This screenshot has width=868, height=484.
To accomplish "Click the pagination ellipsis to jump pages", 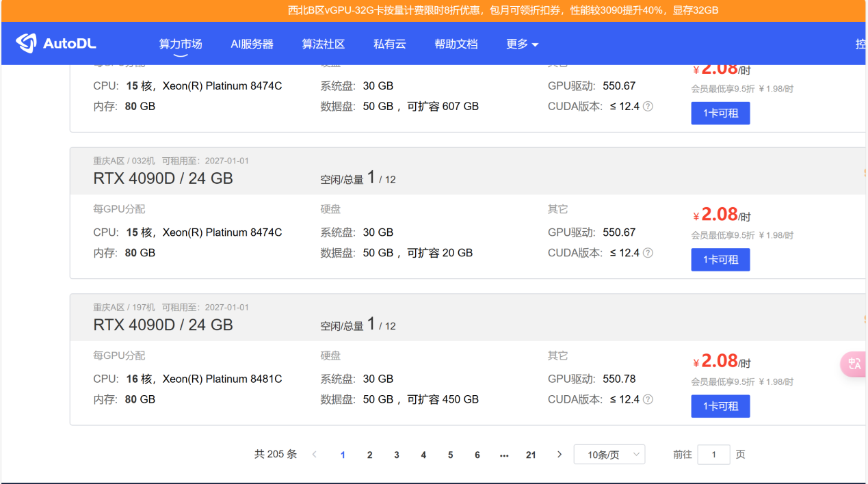I will [504, 455].
